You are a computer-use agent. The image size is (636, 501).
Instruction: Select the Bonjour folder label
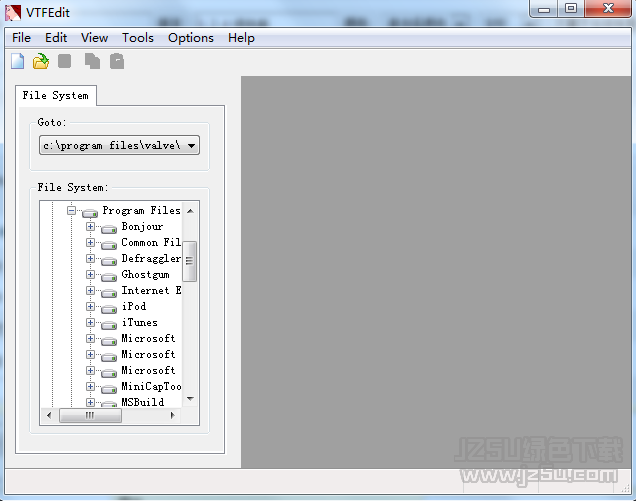(142, 226)
